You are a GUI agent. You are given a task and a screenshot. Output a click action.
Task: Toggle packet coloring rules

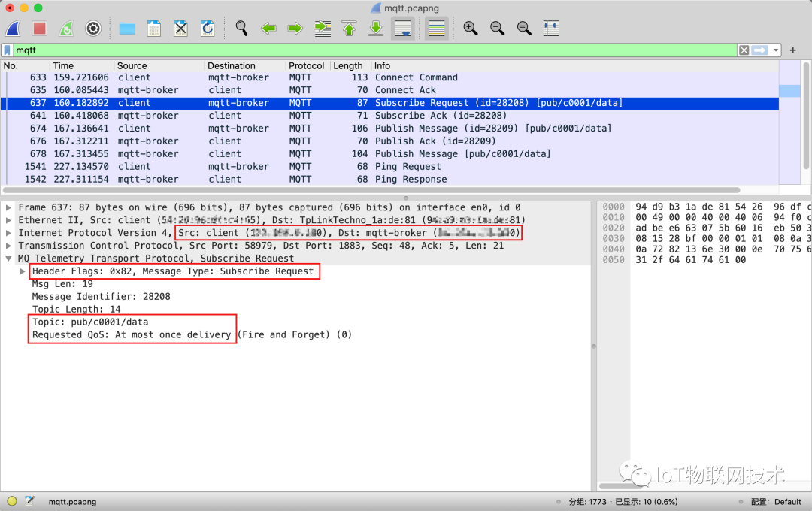point(436,29)
